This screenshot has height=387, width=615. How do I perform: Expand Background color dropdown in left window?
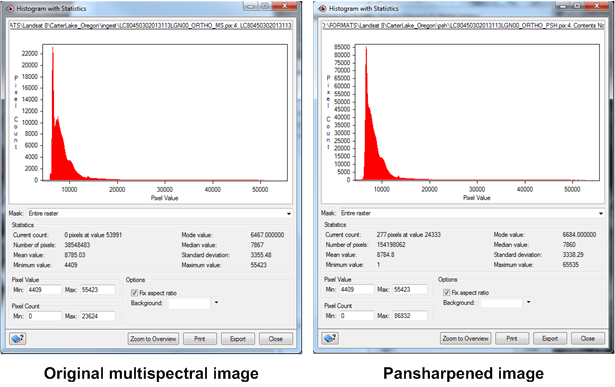coord(217,303)
